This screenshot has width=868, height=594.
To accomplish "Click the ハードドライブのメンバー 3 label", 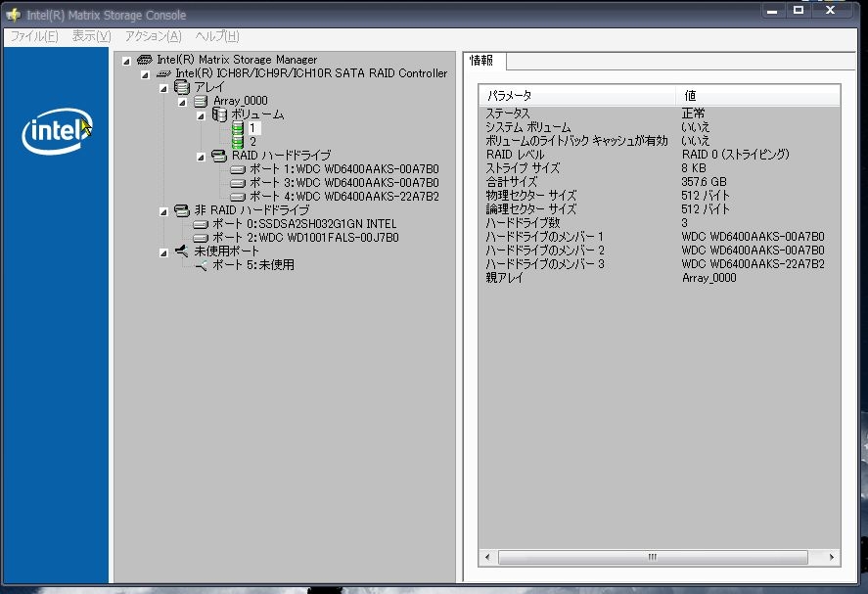I will tap(545, 264).
